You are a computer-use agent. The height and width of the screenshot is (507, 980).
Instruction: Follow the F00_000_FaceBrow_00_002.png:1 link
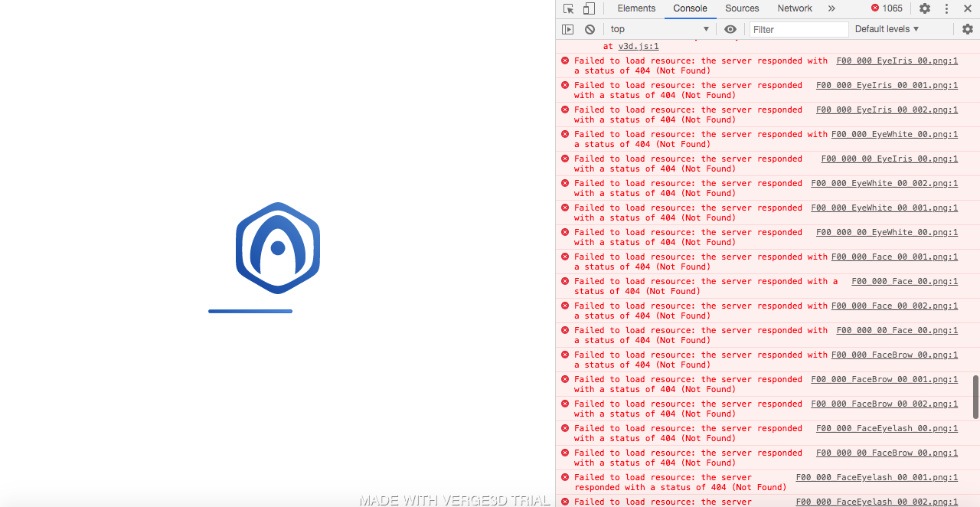[x=884, y=404]
